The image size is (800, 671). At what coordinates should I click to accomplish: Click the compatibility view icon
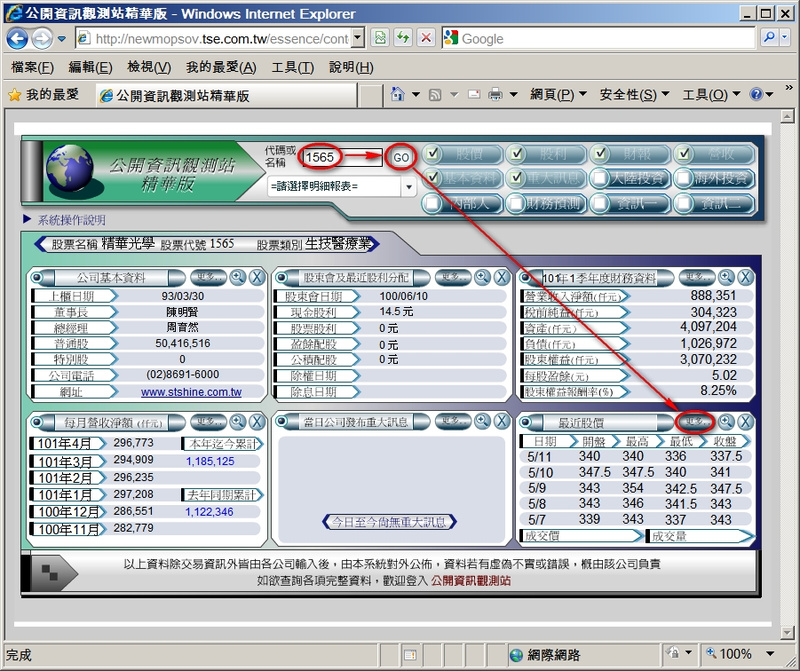[380, 38]
